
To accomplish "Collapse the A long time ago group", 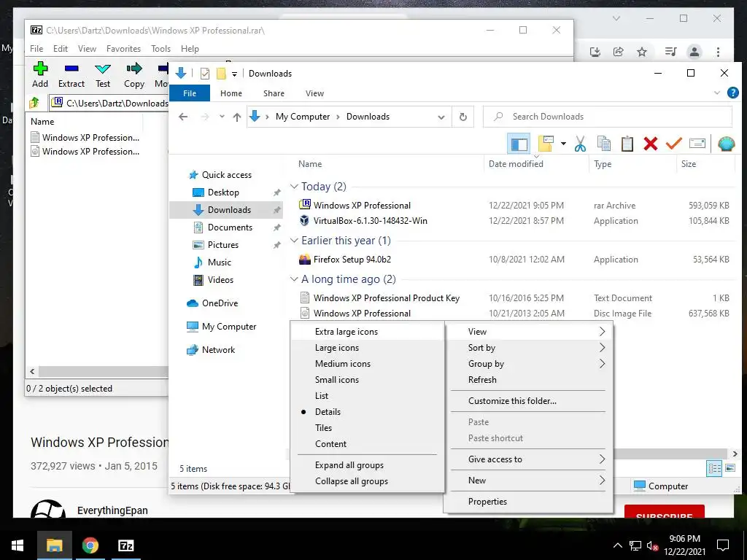I will 295,279.
